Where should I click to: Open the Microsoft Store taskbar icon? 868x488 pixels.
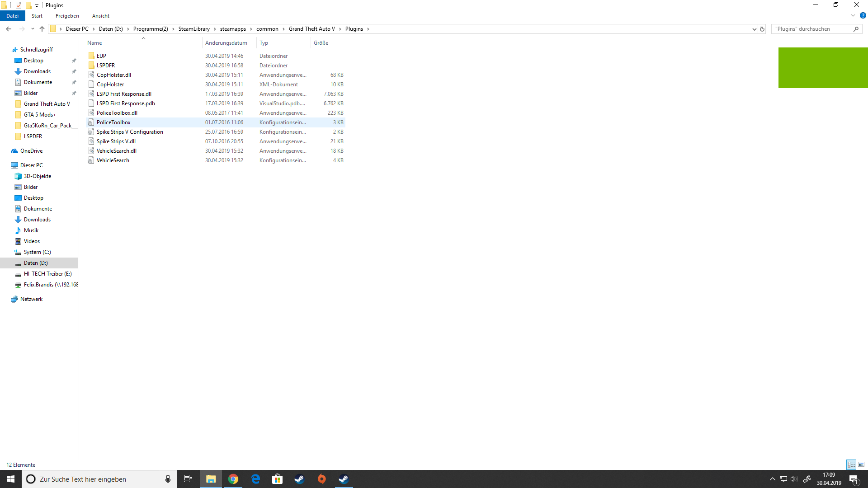point(277,479)
